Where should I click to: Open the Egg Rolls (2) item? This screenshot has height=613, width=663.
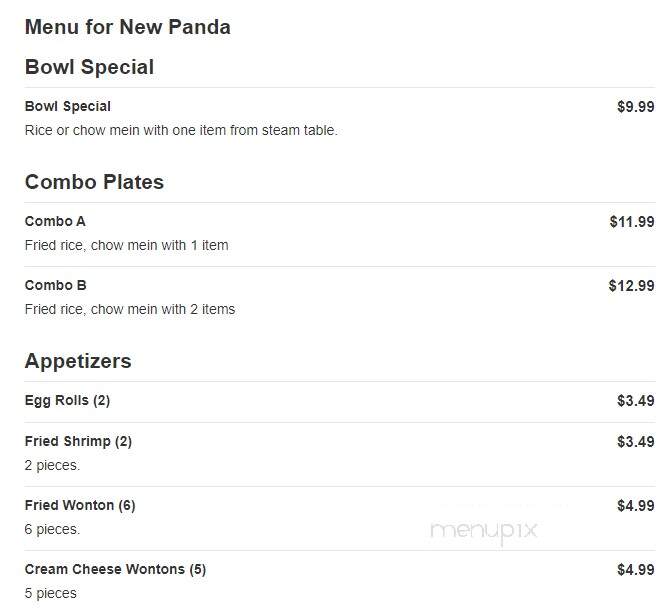[x=67, y=400]
